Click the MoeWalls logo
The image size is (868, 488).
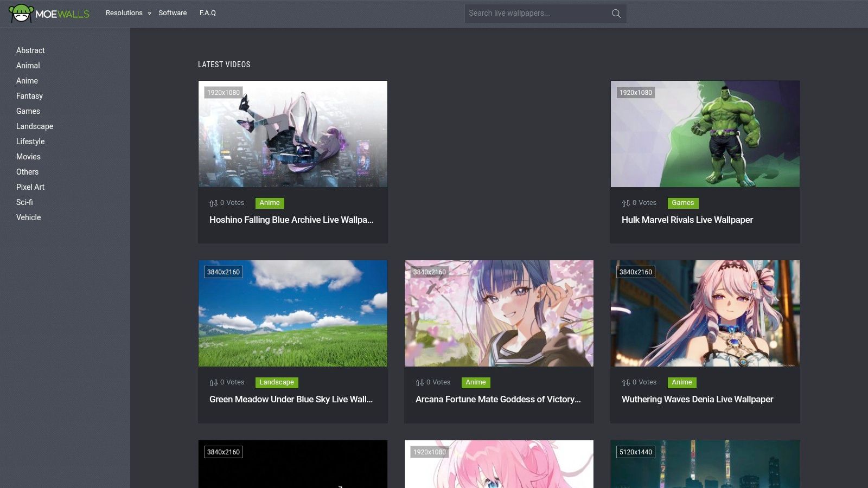[49, 13]
